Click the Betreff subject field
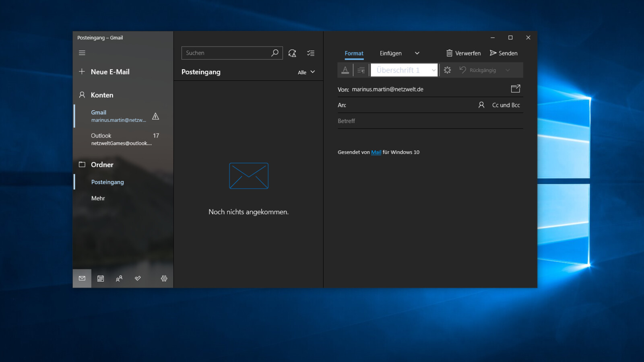The width and height of the screenshot is (644, 362). 402,121
